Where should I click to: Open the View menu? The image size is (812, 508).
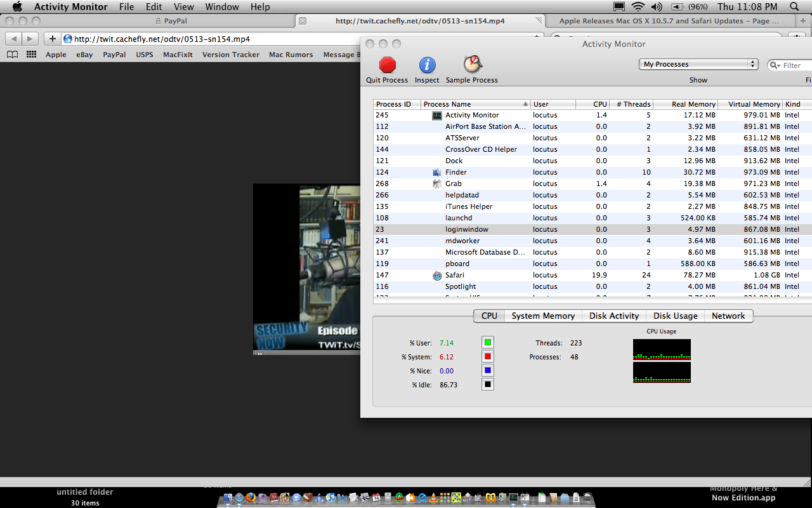[184, 7]
